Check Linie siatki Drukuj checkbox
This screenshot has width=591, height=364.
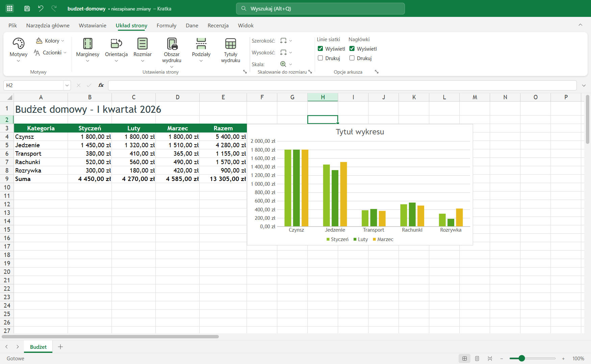click(320, 58)
